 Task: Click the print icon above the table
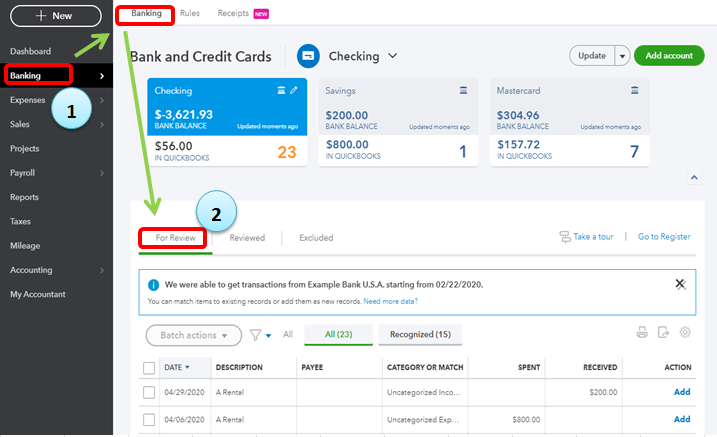(642, 334)
